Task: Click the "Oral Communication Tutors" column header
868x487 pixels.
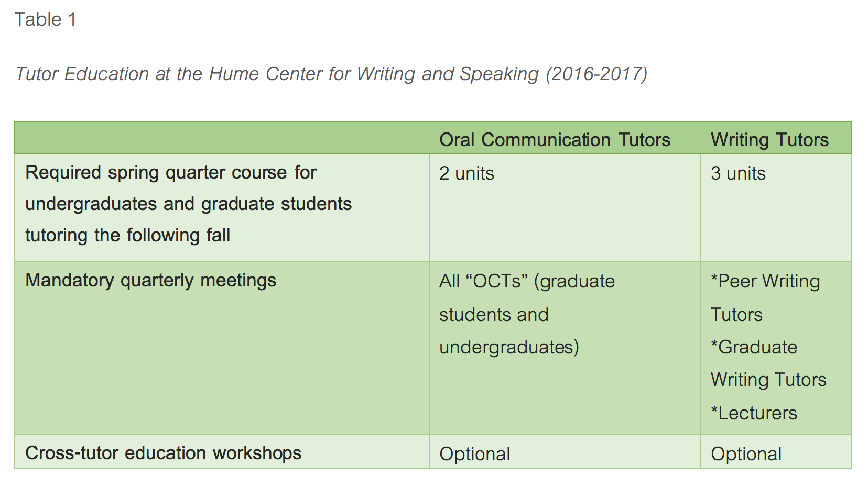Action: coord(555,140)
